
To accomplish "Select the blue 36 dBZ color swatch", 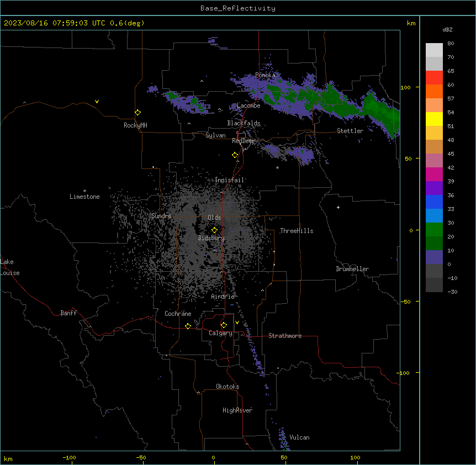I will tap(434, 202).
